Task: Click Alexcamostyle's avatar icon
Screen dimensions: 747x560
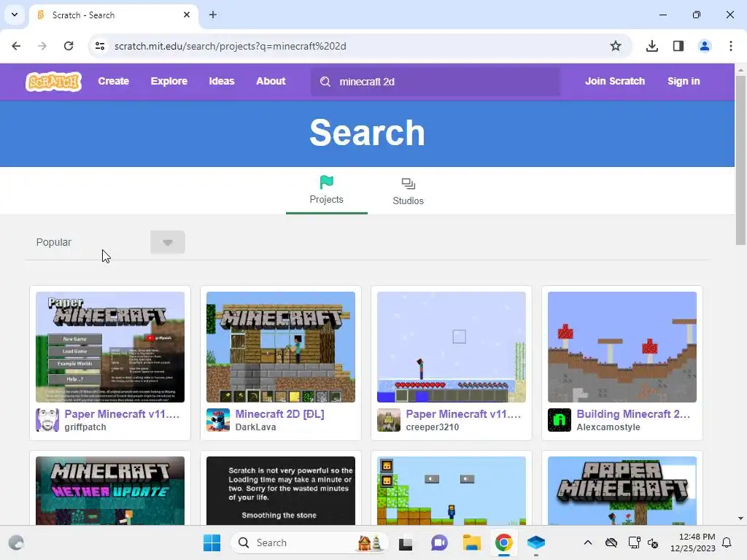Action: (x=560, y=420)
